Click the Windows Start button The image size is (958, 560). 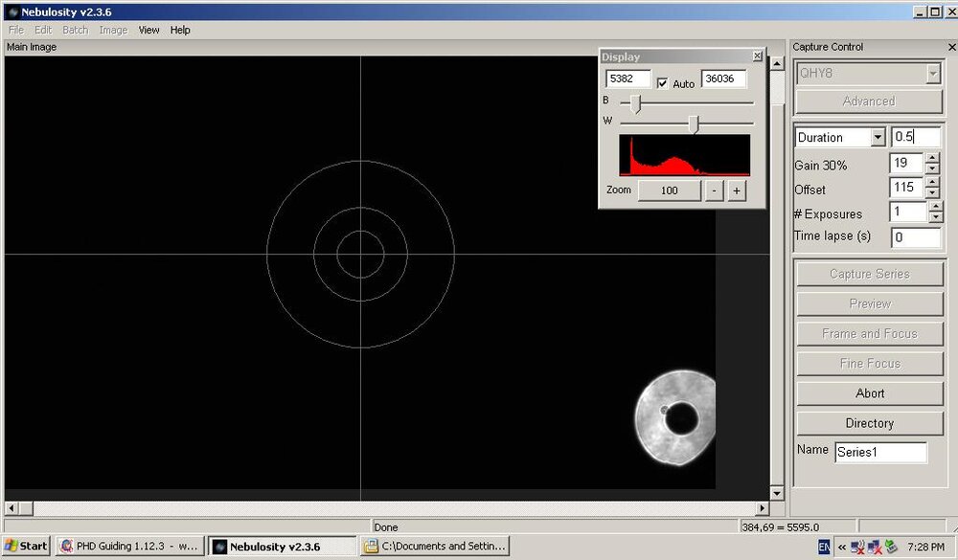tap(26, 547)
